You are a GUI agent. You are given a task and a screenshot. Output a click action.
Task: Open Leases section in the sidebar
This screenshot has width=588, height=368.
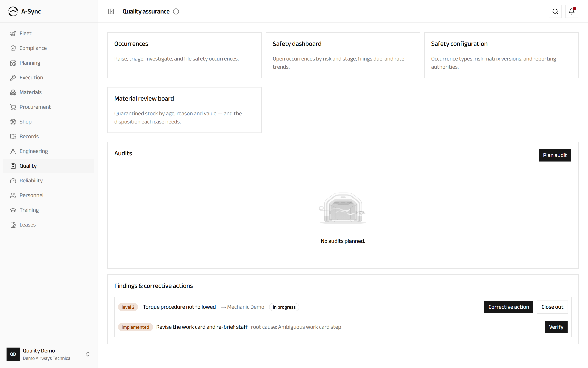click(49, 225)
